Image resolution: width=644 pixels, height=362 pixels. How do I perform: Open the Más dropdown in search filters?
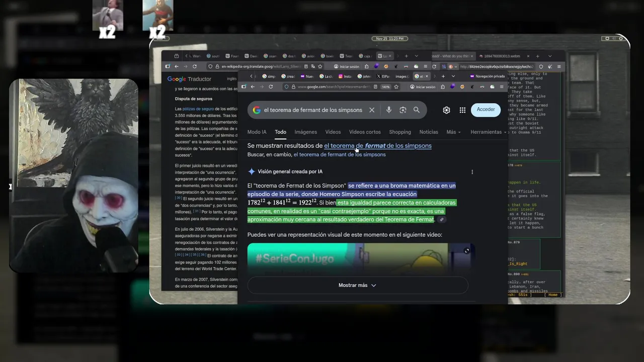click(x=453, y=132)
